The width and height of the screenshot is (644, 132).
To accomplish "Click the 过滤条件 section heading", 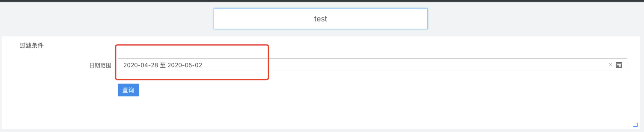I will click(31, 45).
